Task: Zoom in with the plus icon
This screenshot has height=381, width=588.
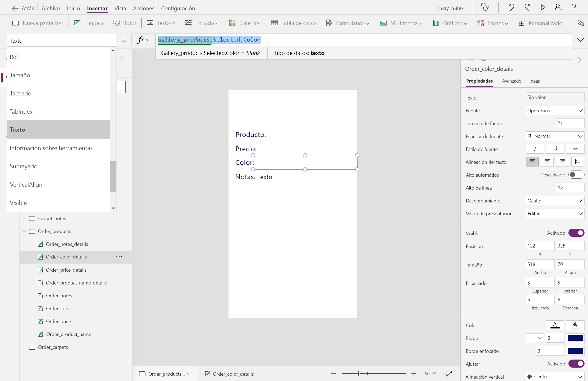Action: click(x=414, y=373)
